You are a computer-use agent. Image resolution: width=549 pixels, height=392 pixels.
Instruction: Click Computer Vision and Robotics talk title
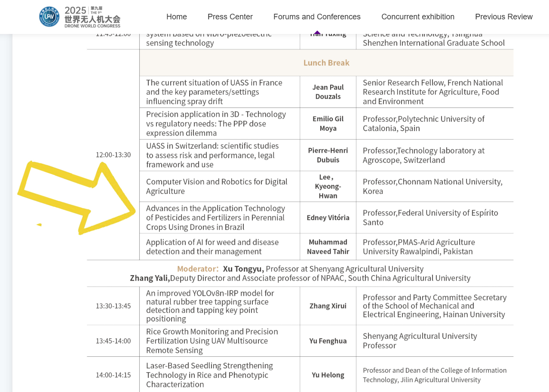click(x=217, y=186)
